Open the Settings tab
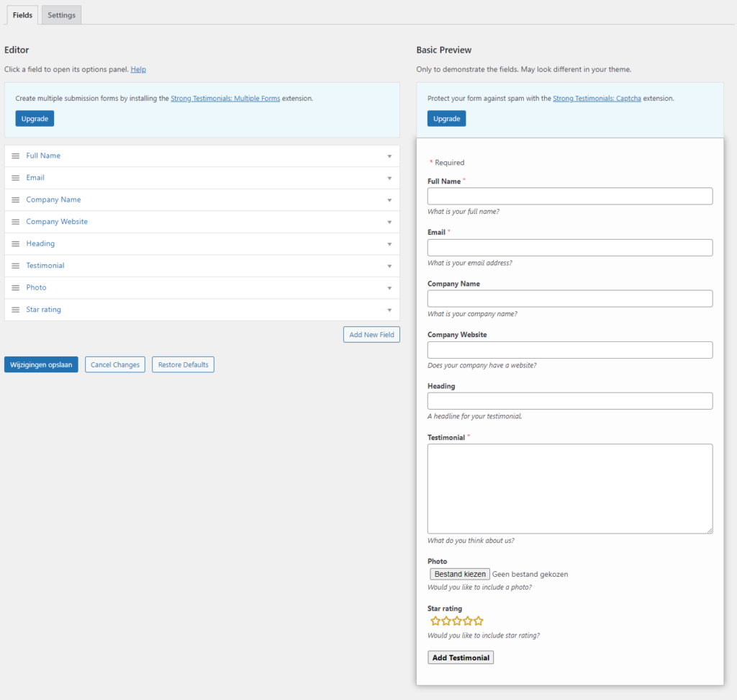This screenshot has width=737, height=700. pyautogui.click(x=62, y=15)
